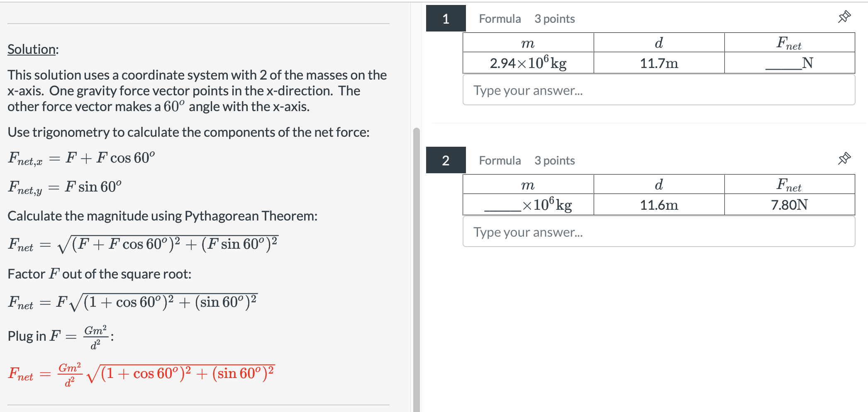Click the final red Fnet formula
Viewport: 868px width, 412px height.
pos(141,373)
